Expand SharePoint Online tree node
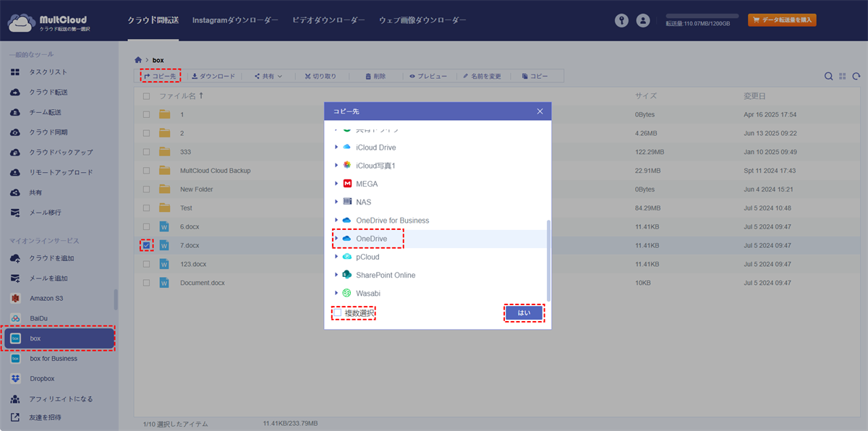This screenshot has height=431, width=868. 336,275
